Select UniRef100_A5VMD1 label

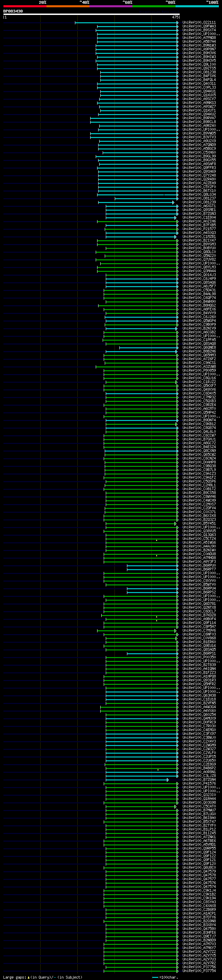click(x=199, y=845)
